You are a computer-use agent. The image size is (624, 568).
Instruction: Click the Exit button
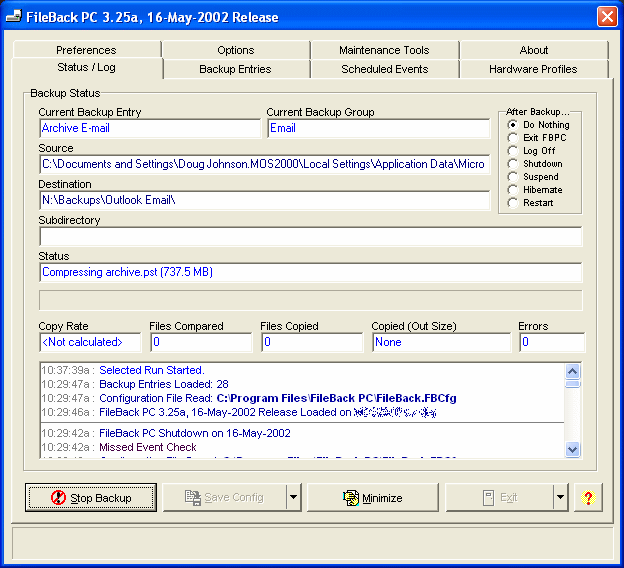pyautogui.click(x=499, y=498)
